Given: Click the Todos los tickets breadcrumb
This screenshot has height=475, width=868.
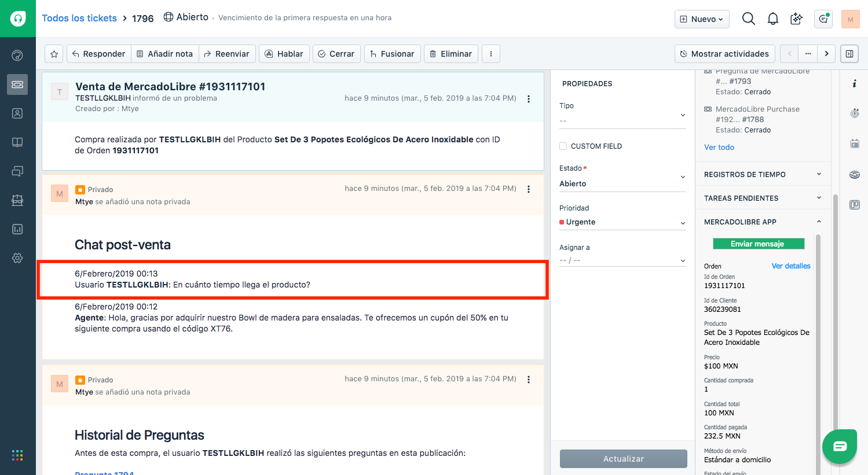Looking at the screenshot, I should [x=79, y=18].
